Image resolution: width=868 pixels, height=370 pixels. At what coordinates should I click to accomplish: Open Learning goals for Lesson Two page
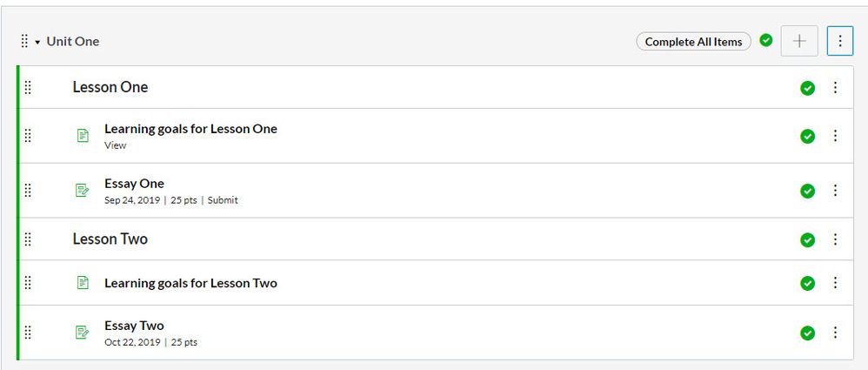(x=190, y=283)
